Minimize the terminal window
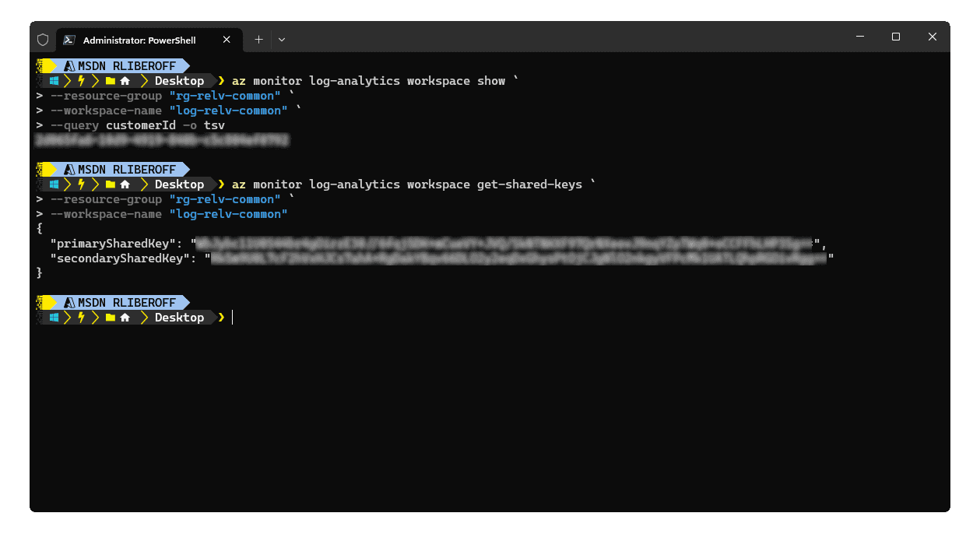 859,37
